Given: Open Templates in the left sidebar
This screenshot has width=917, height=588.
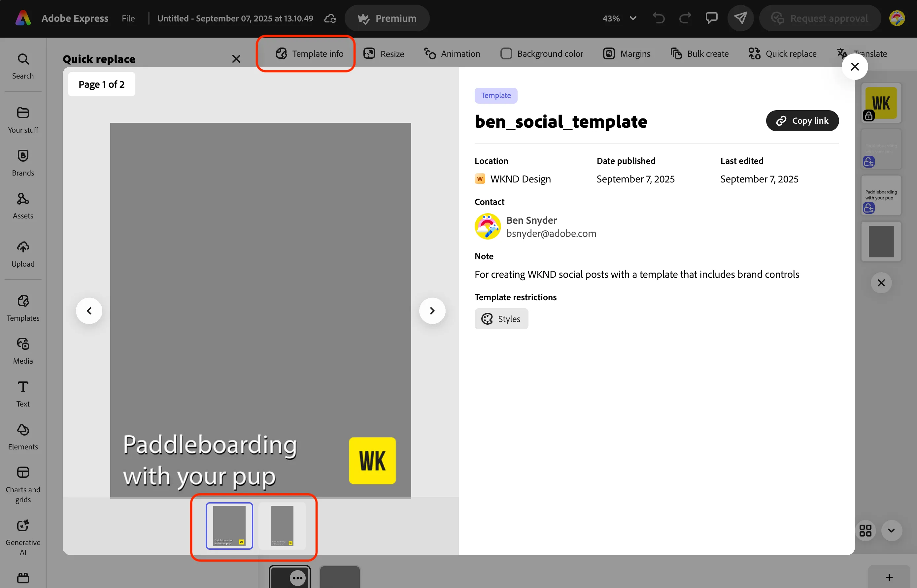Looking at the screenshot, I should (x=23, y=308).
